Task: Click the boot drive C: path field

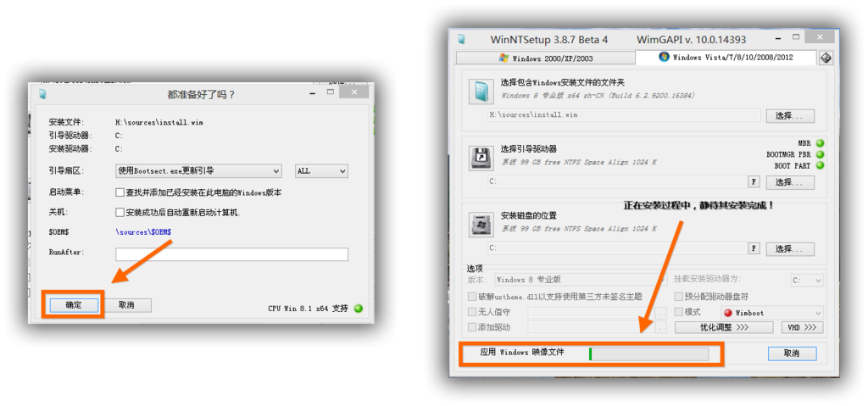Action: (617, 181)
